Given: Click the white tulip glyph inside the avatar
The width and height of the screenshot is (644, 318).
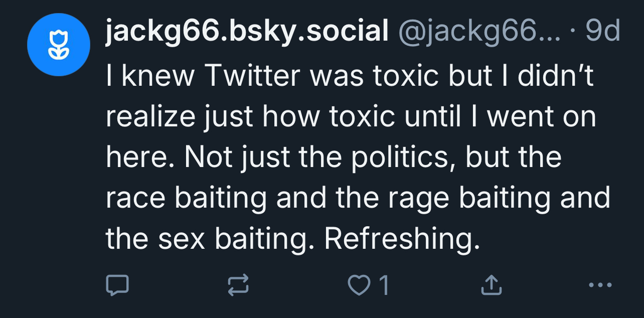Looking at the screenshot, I should pos(59,45).
